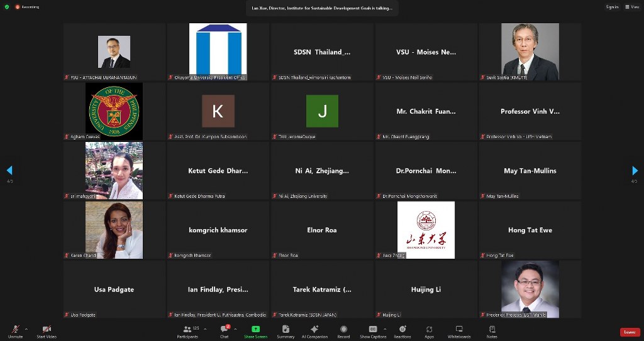
Task: Launch AI Companion
Action: tap(314, 331)
